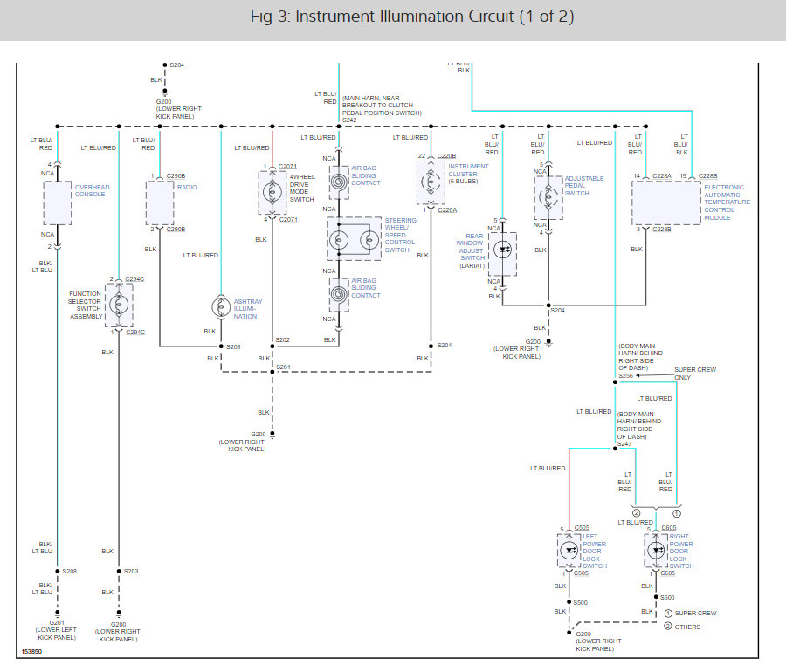Click the S500 splice label
Viewport: 786px width, 672px height.
pyautogui.click(x=581, y=603)
